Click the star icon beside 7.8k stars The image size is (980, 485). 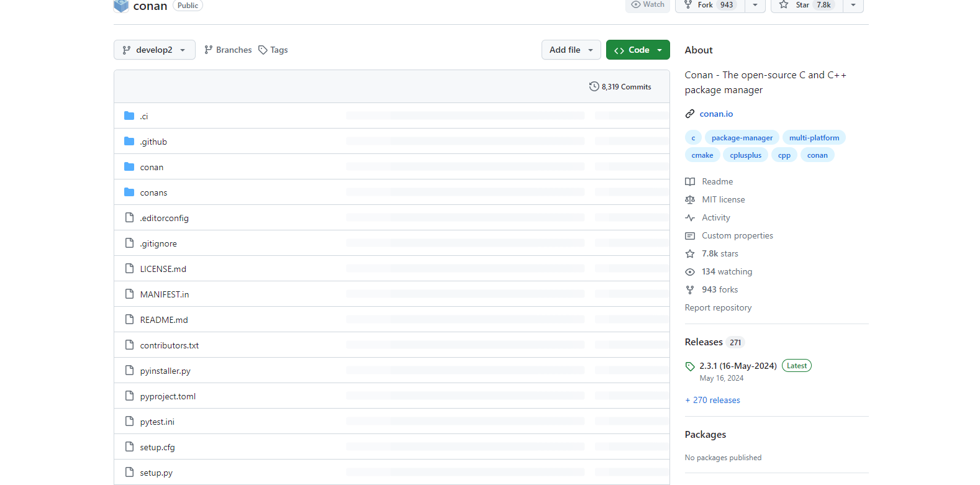pyautogui.click(x=690, y=253)
